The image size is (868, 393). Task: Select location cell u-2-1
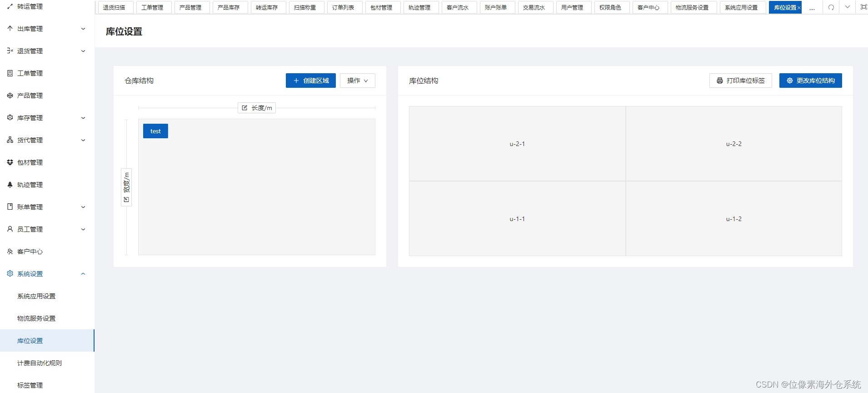[517, 144]
